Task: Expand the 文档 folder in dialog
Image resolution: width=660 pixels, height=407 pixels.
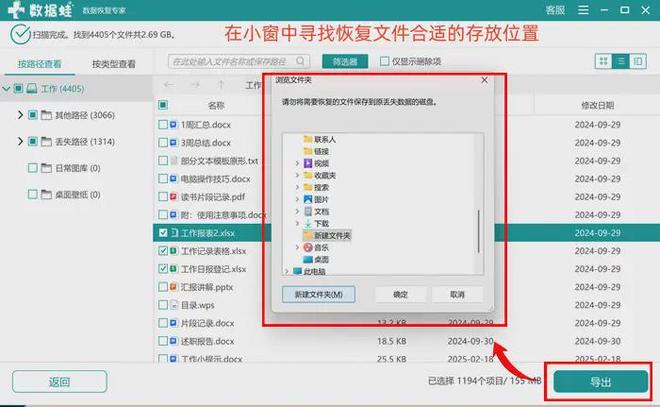Action: tap(297, 211)
